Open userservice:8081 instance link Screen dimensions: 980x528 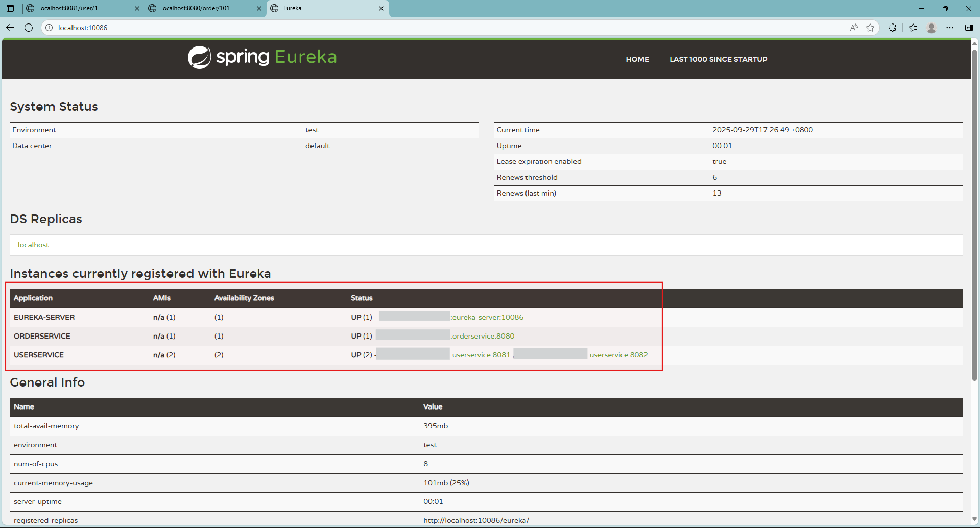pos(481,355)
